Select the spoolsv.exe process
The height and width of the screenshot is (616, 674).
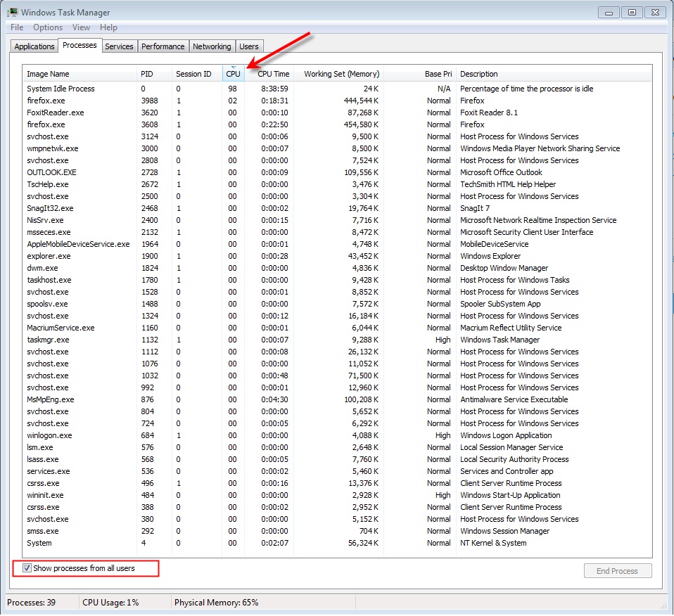click(338, 304)
